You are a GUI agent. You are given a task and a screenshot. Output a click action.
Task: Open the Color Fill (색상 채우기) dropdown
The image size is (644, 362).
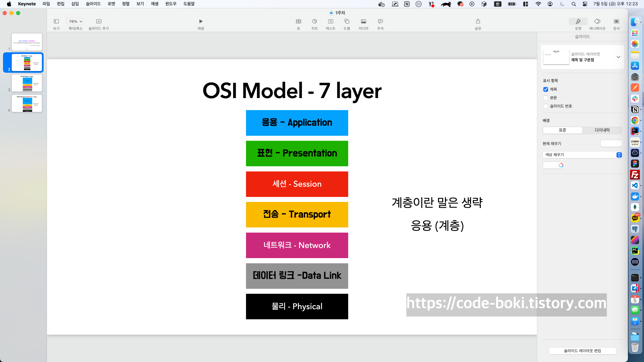[582, 155]
